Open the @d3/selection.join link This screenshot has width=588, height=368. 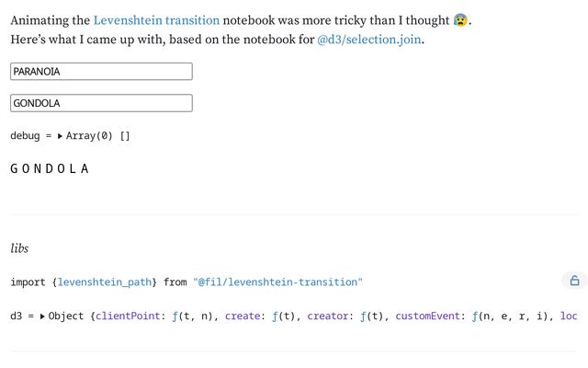tap(369, 40)
